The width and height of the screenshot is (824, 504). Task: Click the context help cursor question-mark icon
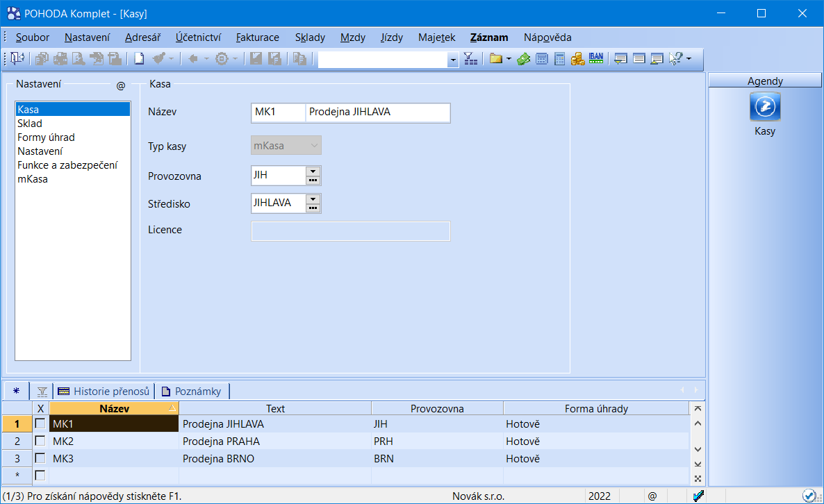click(x=676, y=58)
